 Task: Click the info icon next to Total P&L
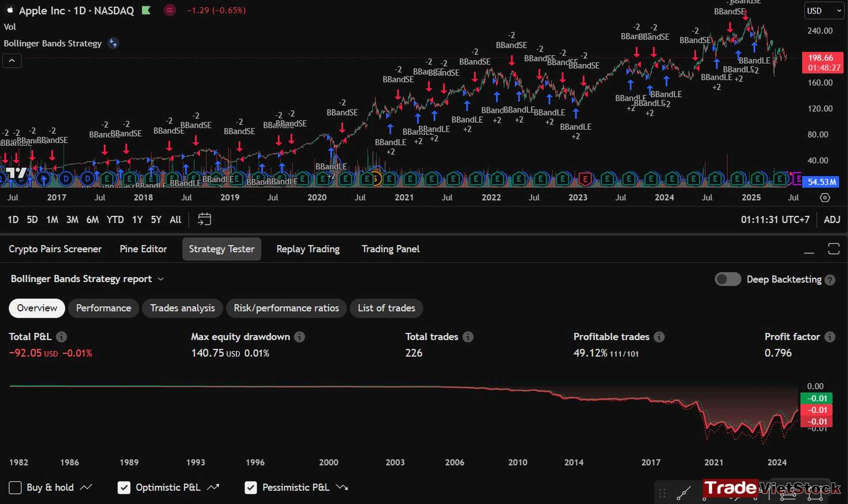point(61,337)
